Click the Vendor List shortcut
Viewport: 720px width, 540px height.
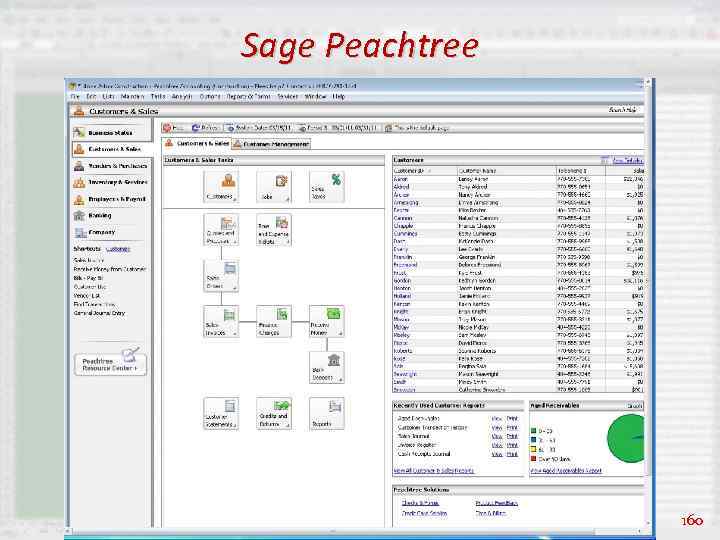click(x=87, y=296)
